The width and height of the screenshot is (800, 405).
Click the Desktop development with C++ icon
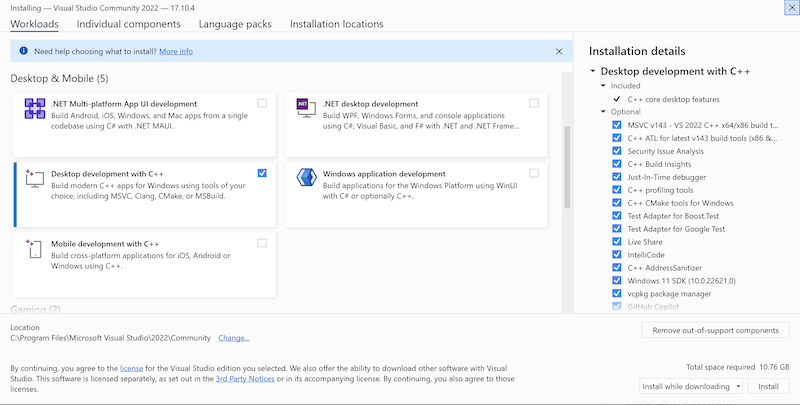[34, 179]
